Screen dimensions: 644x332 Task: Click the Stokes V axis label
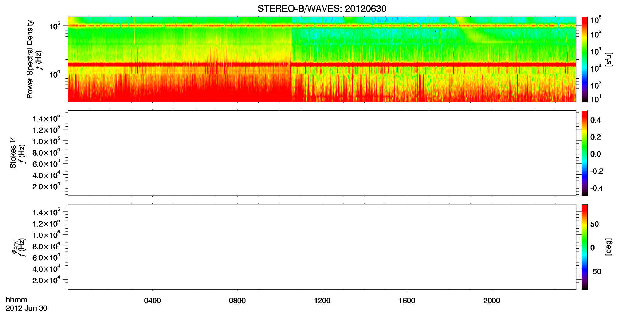click(13, 153)
